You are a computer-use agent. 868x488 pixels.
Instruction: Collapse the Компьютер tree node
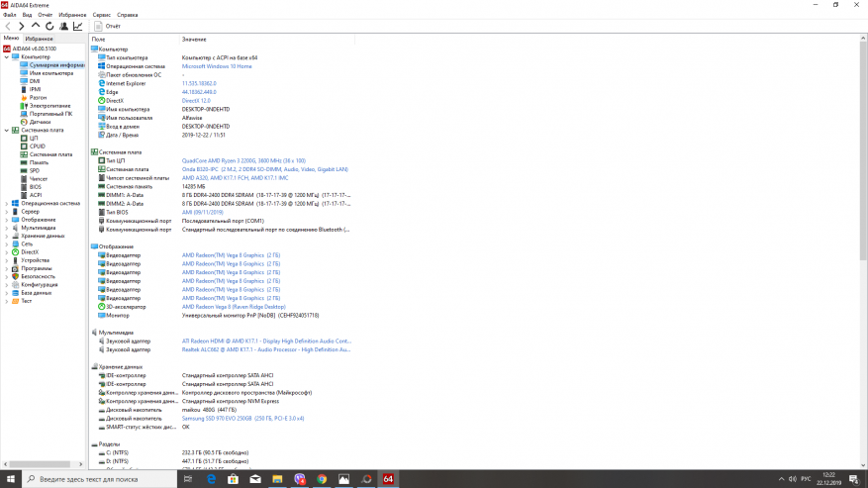(7, 57)
